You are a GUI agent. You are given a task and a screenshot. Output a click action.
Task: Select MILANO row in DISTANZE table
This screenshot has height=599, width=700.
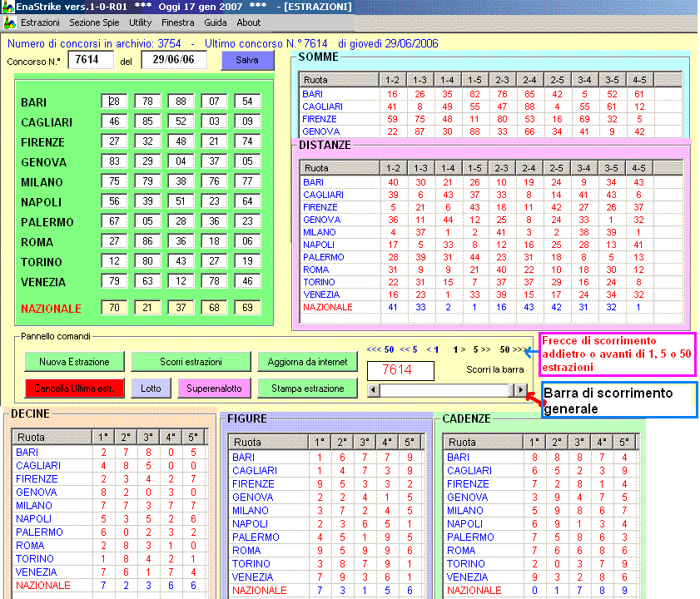click(491, 232)
